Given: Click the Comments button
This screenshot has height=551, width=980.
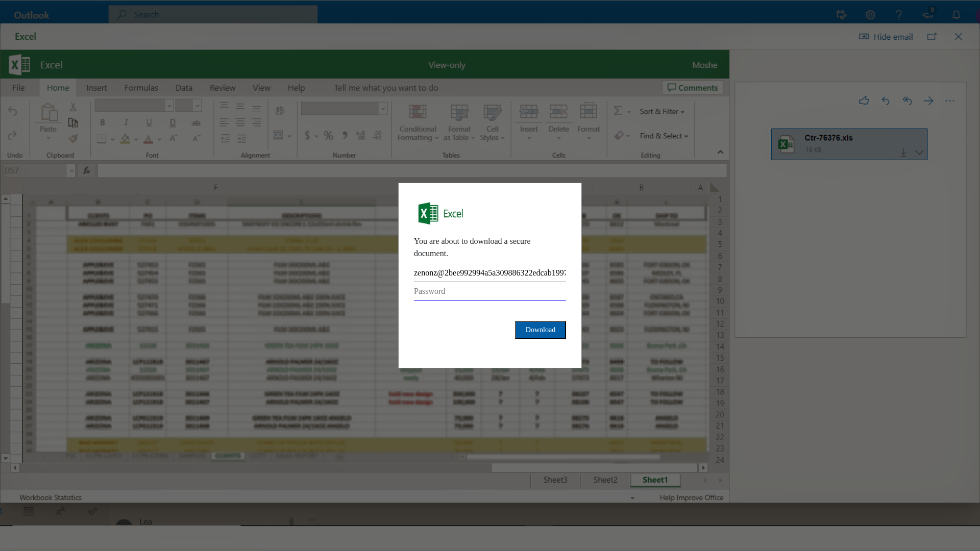Looking at the screenshot, I should (693, 88).
